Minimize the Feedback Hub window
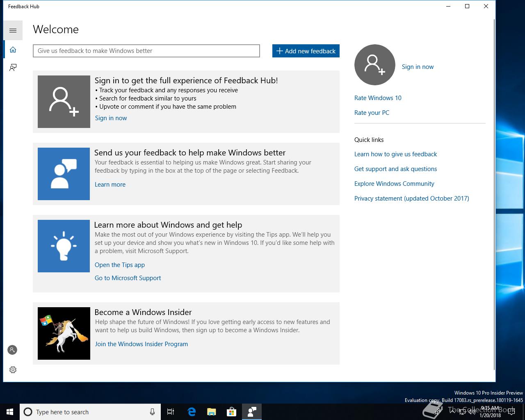 click(x=448, y=6)
